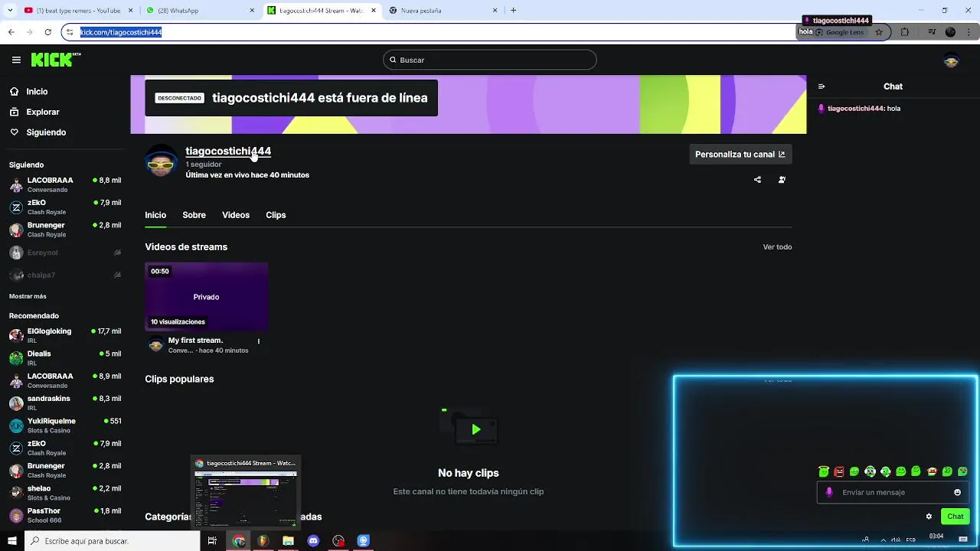Open a new browser tab with plus
Viewport: 980px width, 551px height.
(513, 11)
